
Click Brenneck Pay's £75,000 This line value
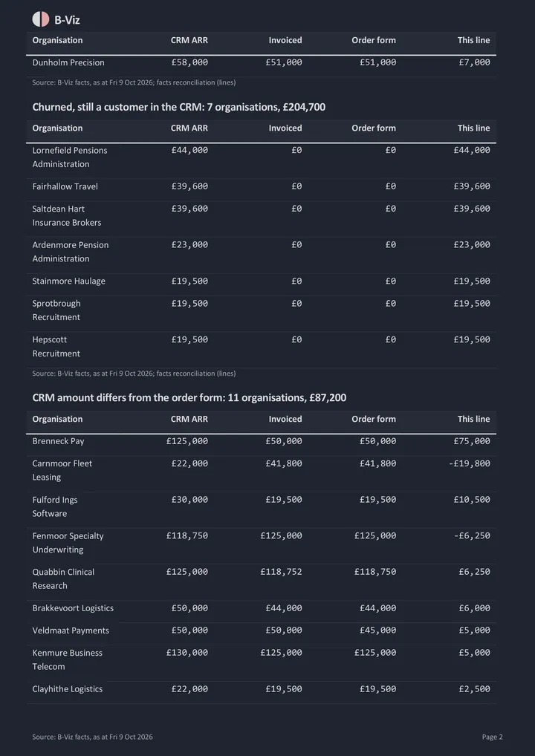point(472,441)
